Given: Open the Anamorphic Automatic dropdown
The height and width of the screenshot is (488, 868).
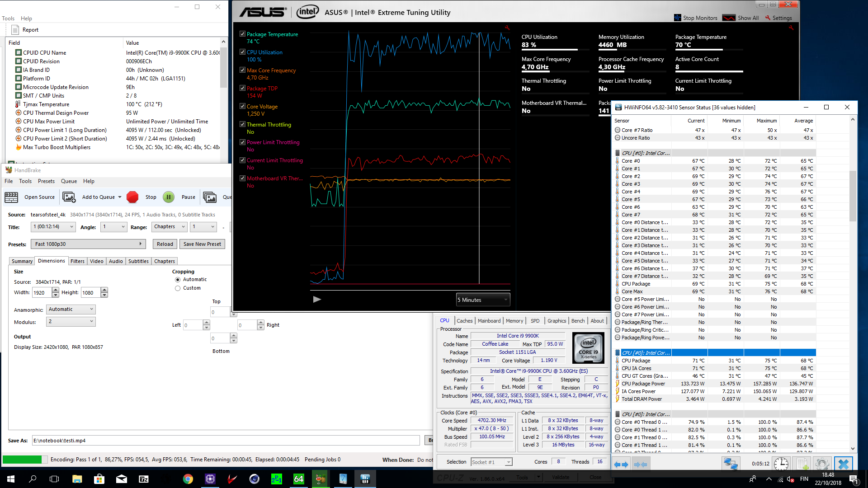Looking at the screenshot, I should coord(71,310).
